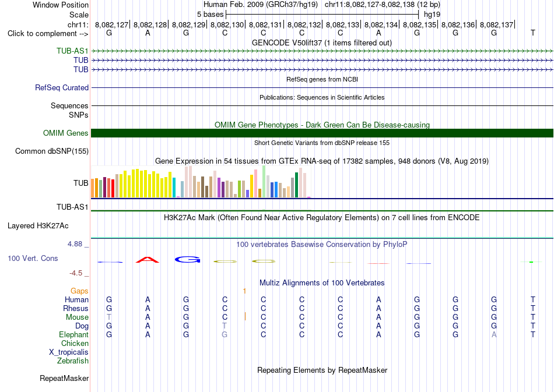The width and height of the screenshot is (554, 392).
Task: Click the TUB-AS1 label under GTEx expression
Action: (x=72, y=207)
